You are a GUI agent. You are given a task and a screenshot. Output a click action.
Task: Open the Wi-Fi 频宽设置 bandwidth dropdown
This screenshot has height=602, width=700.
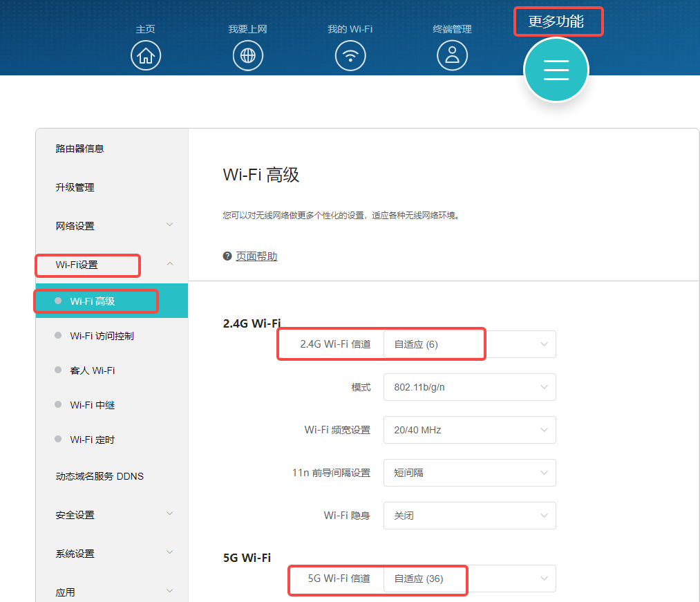[x=469, y=430]
